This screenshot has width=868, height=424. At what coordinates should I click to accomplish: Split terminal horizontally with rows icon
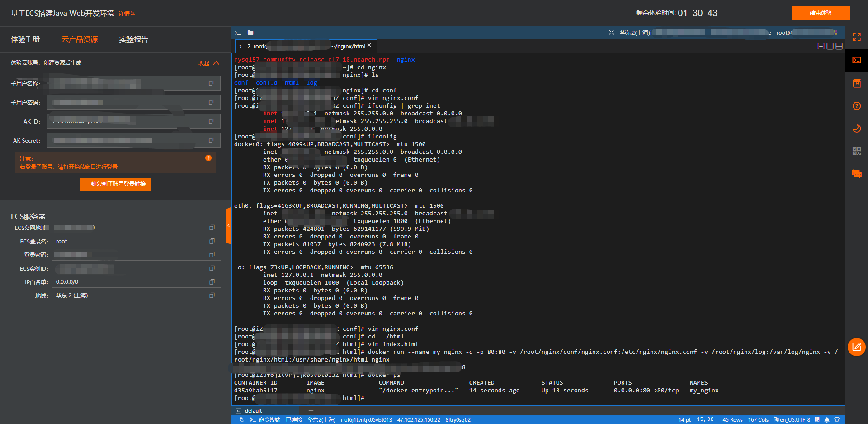839,46
